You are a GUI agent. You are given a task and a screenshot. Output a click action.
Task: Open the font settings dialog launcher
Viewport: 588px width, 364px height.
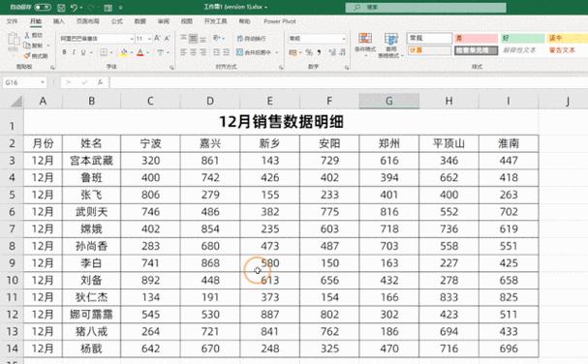click(171, 68)
